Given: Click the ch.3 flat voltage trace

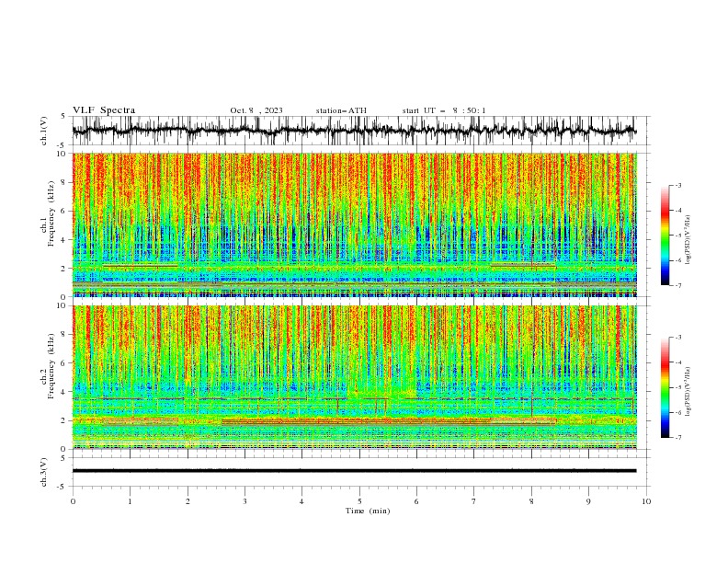Looking at the screenshot, I should tap(354, 471).
